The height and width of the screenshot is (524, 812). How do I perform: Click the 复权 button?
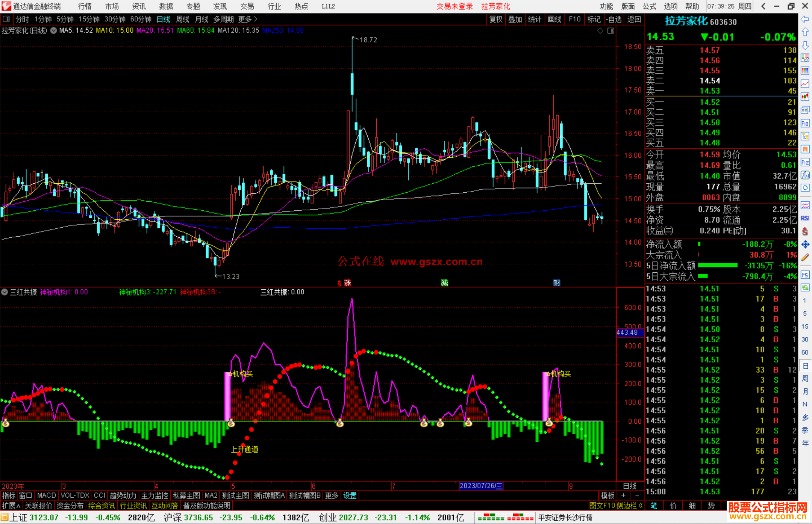(x=496, y=19)
